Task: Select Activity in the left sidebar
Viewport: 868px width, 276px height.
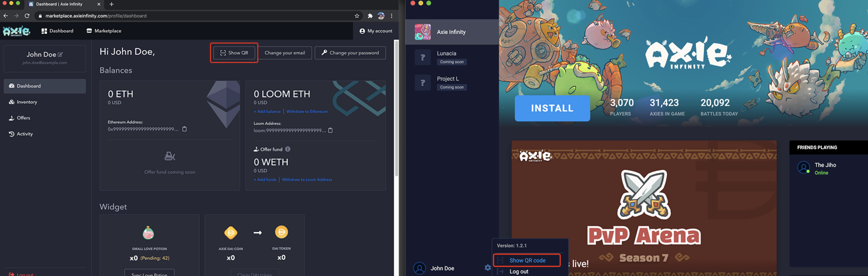Action: point(45,134)
